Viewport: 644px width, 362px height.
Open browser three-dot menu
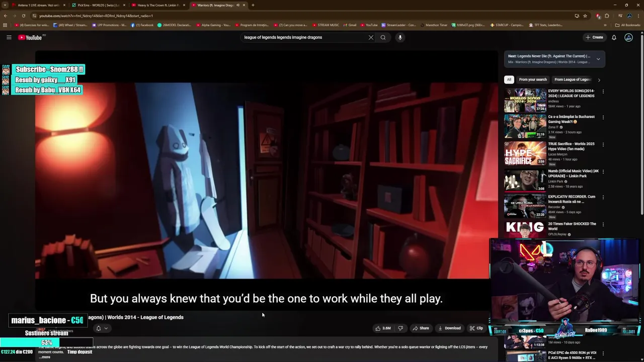click(x=638, y=16)
